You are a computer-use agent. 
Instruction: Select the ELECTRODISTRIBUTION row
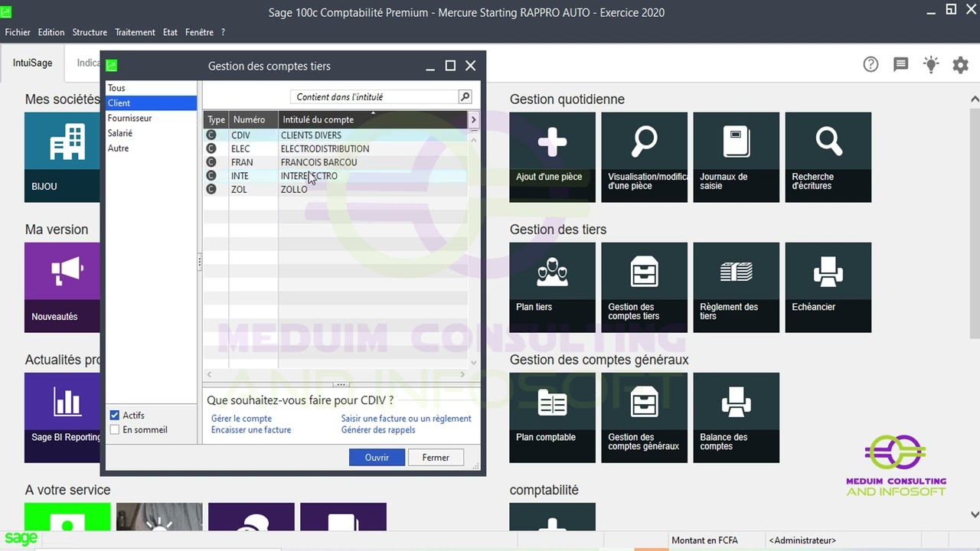click(335, 148)
